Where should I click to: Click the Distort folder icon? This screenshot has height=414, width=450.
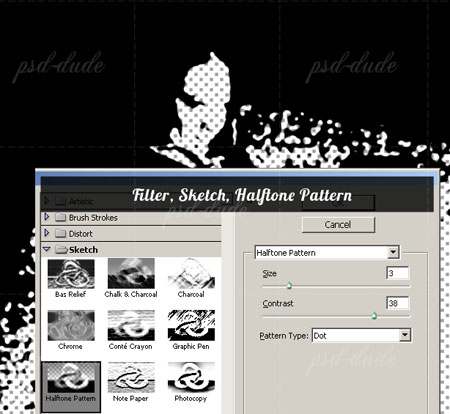[60, 233]
